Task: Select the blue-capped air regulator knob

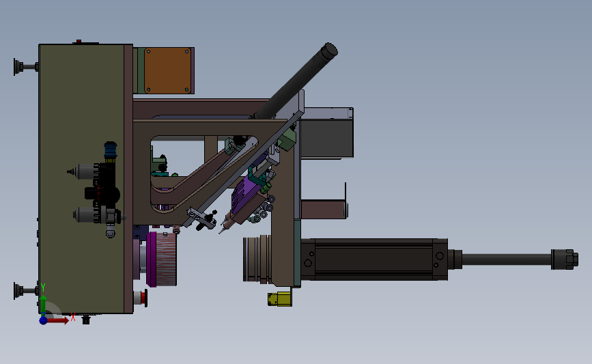Action: (x=110, y=150)
